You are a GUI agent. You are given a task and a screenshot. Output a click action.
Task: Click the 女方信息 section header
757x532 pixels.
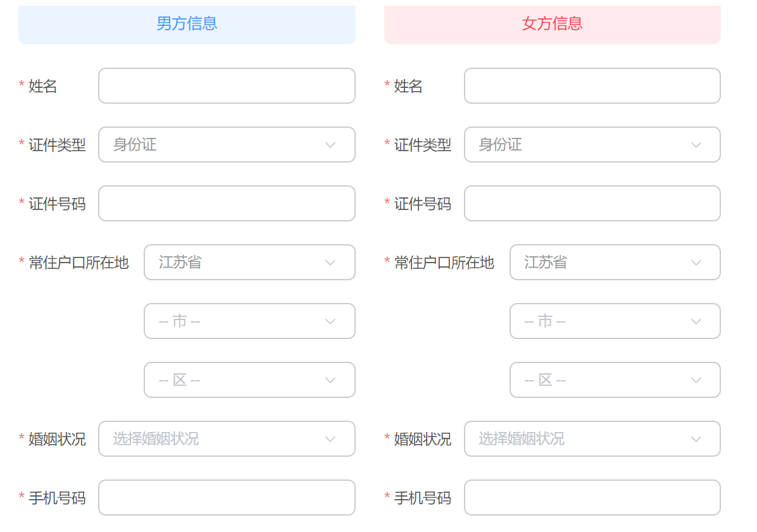click(552, 24)
